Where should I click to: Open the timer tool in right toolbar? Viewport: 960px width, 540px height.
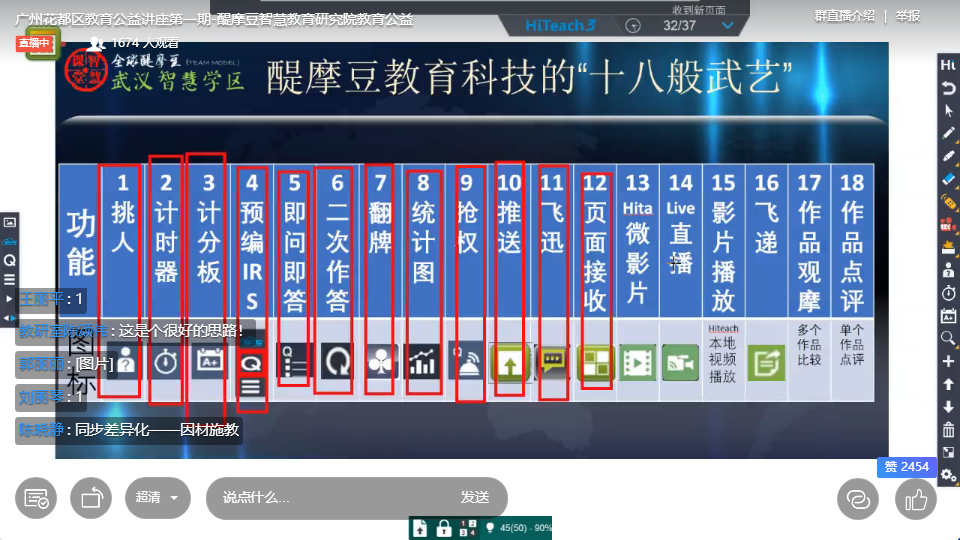point(949,292)
